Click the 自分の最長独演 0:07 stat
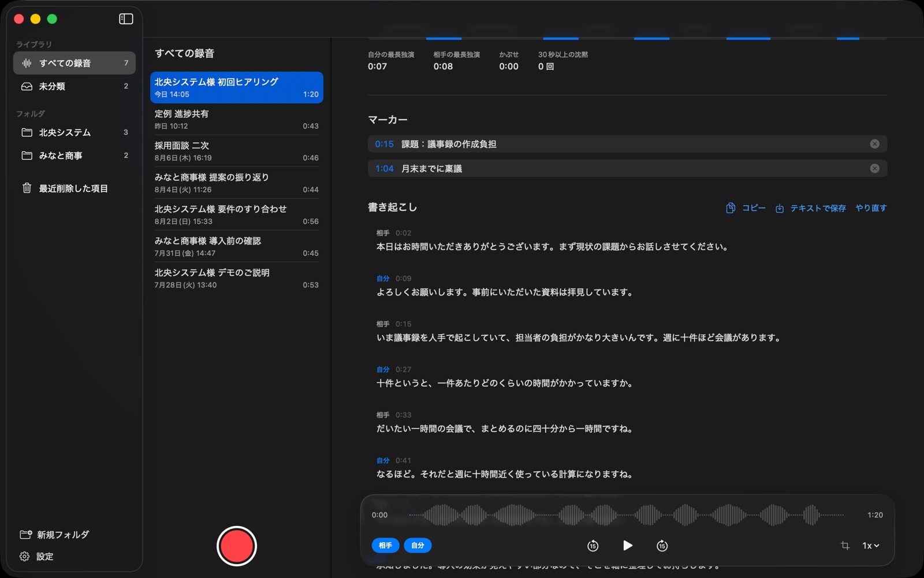 coord(391,61)
